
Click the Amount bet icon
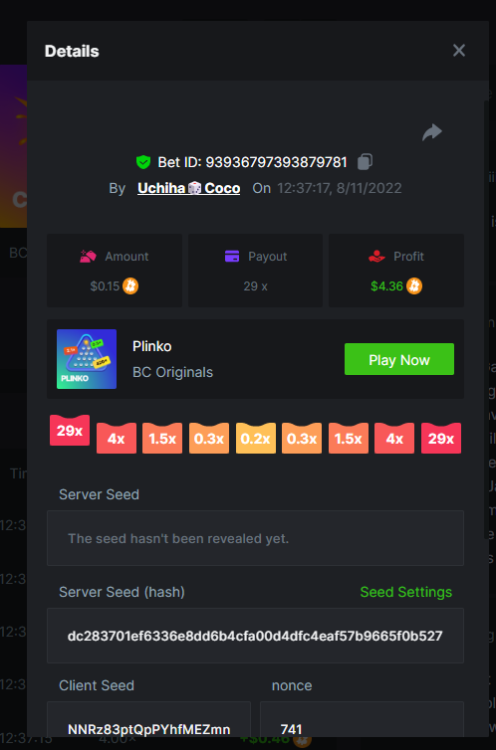click(x=88, y=256)
